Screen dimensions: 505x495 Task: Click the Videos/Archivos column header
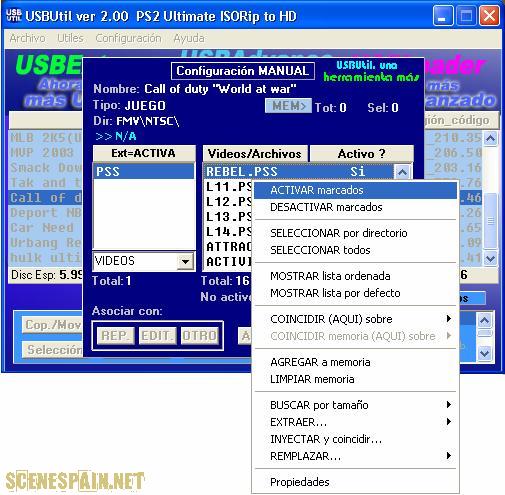255,154
